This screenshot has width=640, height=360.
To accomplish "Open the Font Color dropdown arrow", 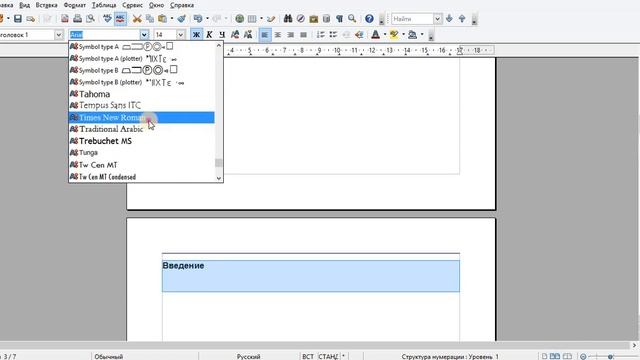I will [384, 35].
